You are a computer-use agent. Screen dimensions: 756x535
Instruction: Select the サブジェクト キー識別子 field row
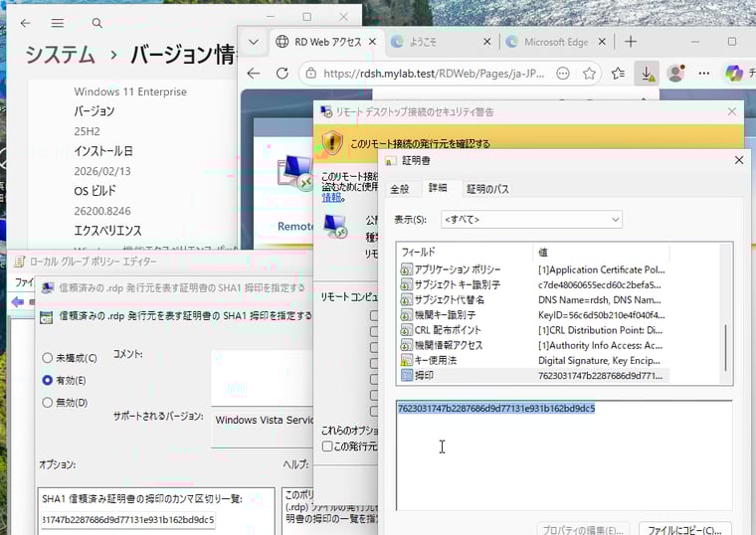(534, 284)
